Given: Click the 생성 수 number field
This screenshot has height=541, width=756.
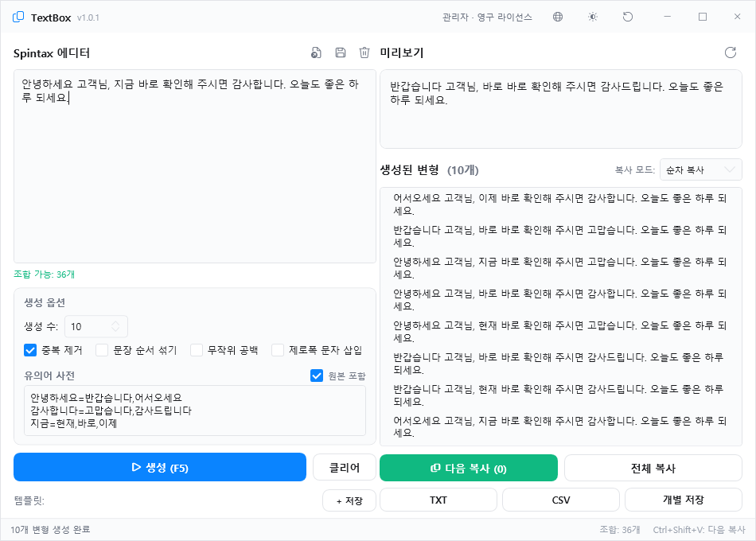Looking at the screenshot, I should click(96, 326).
